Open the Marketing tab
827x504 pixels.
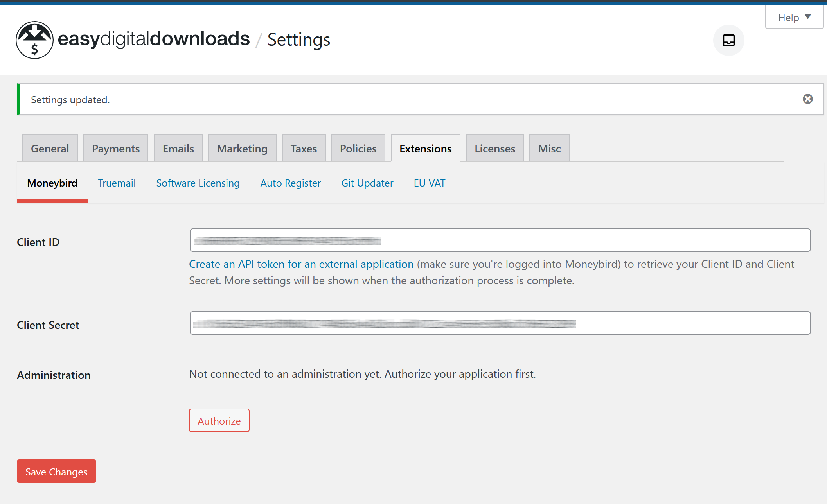click(x=242, y=148)
